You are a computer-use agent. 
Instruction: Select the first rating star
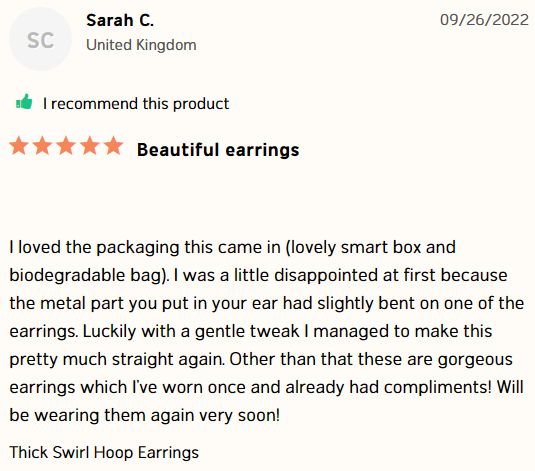pyautogui.click(x=19, y=146)
